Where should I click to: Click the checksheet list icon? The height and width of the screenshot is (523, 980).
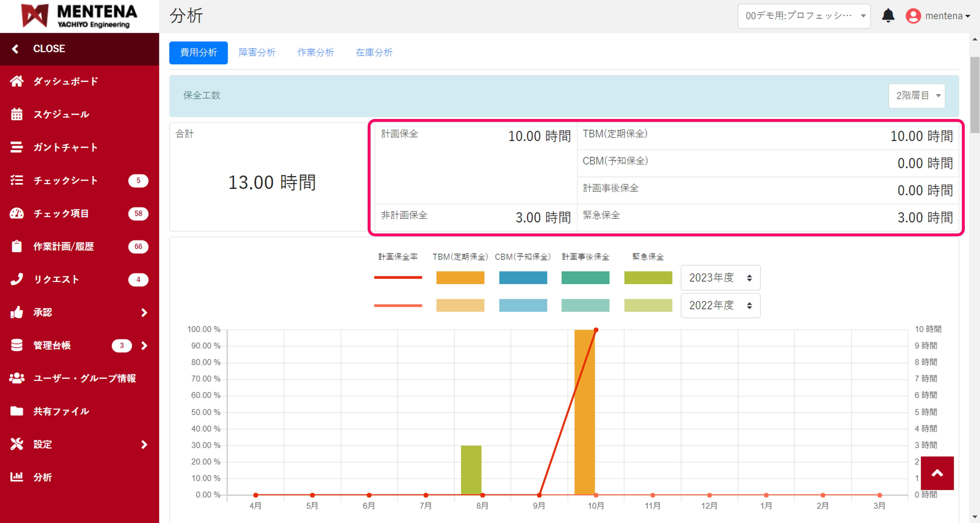click(17, 180)
